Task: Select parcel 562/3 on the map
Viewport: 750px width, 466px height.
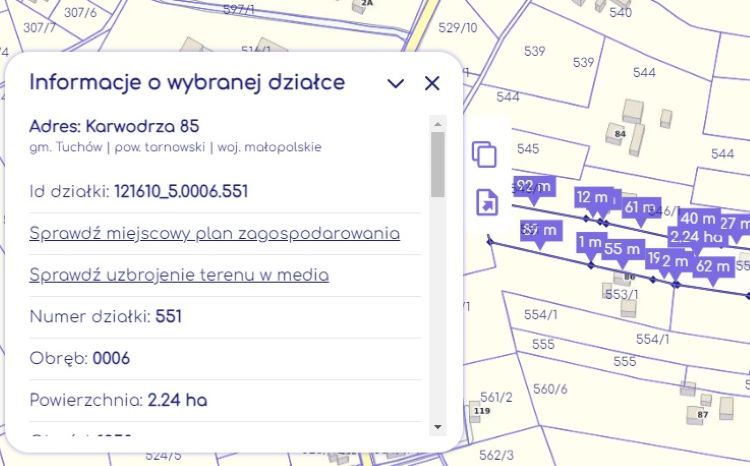Action: (496, 455)
